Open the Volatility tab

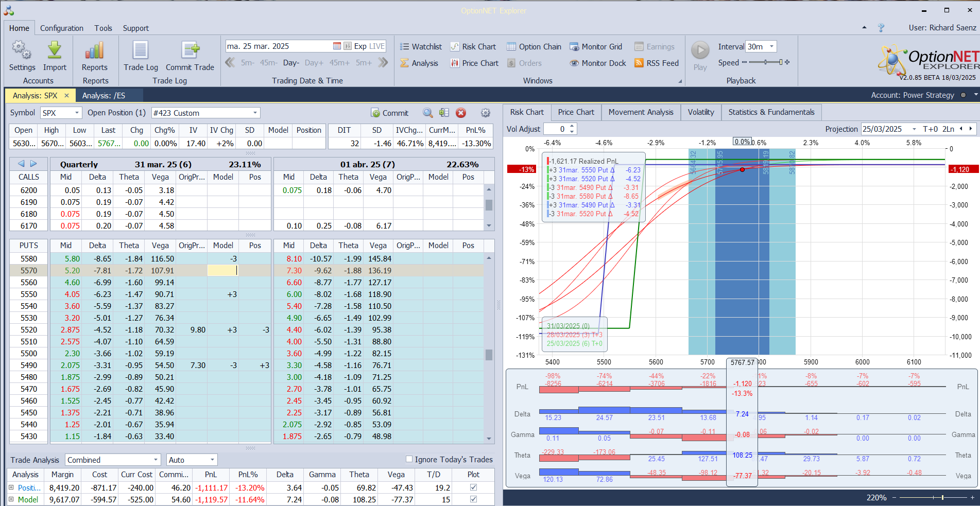[701, 112]
